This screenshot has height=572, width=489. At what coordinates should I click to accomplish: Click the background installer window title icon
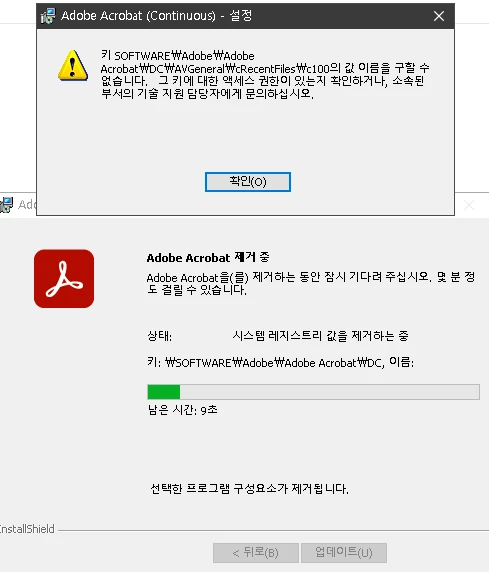tap(6, 205)
